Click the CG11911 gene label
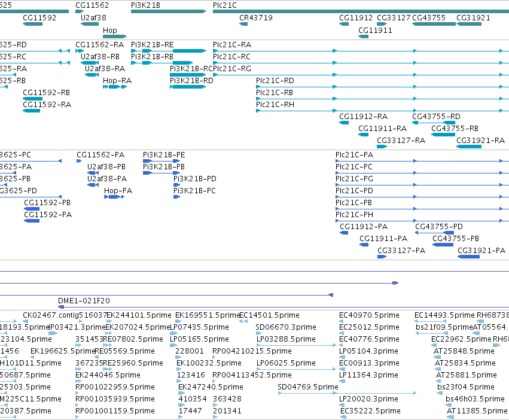Viewport: 509px width, 420px height. point(375,30)
